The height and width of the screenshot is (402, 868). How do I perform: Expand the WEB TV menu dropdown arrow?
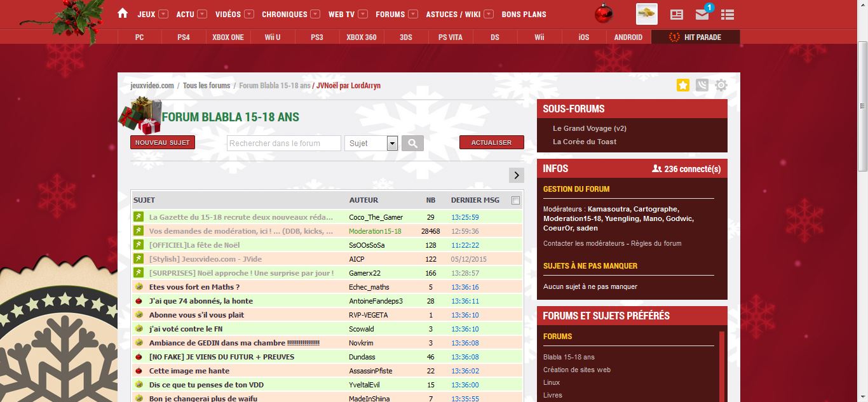tap(363, 14)
